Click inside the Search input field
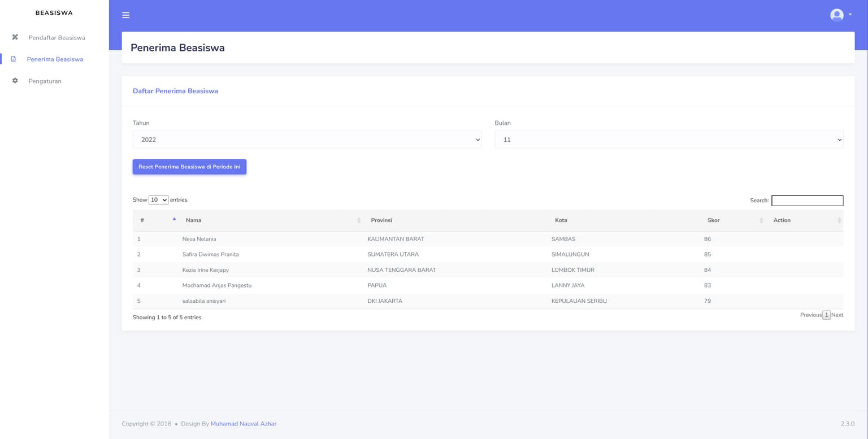 (807, 201)
